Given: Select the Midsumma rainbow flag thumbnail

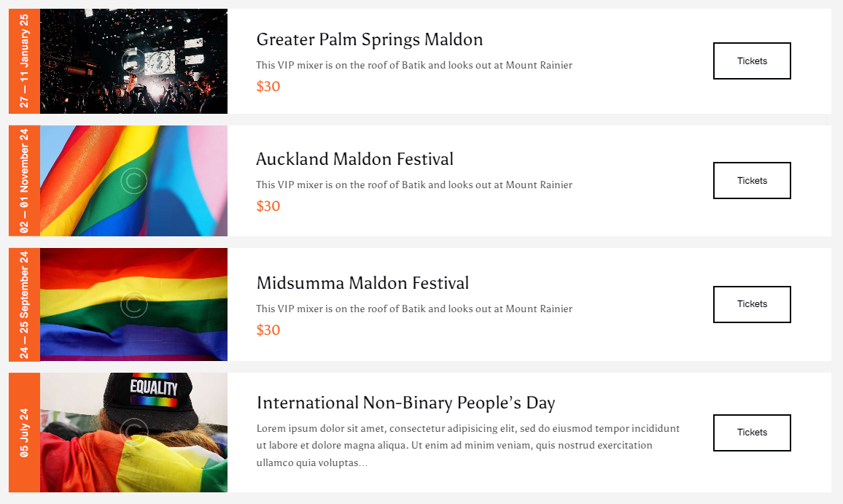Looking at the screenshot, I should [133, 304].
